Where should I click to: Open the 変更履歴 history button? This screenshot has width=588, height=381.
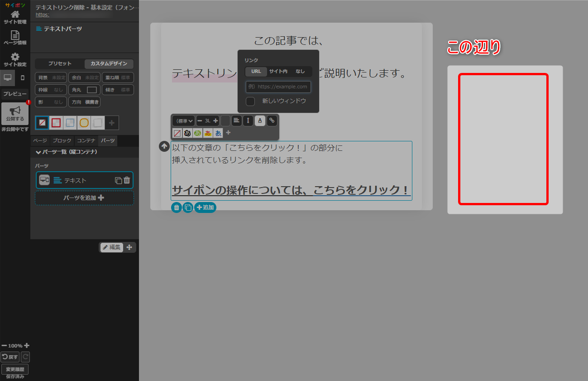pyautogui.click(x=15, y=369)
